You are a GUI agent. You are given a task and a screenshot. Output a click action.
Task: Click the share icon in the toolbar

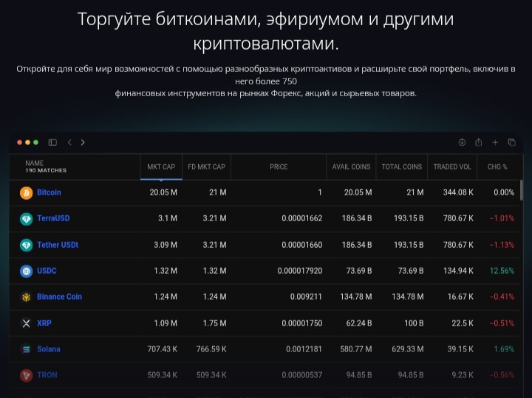pyautogui.click(x=478, y=142)
